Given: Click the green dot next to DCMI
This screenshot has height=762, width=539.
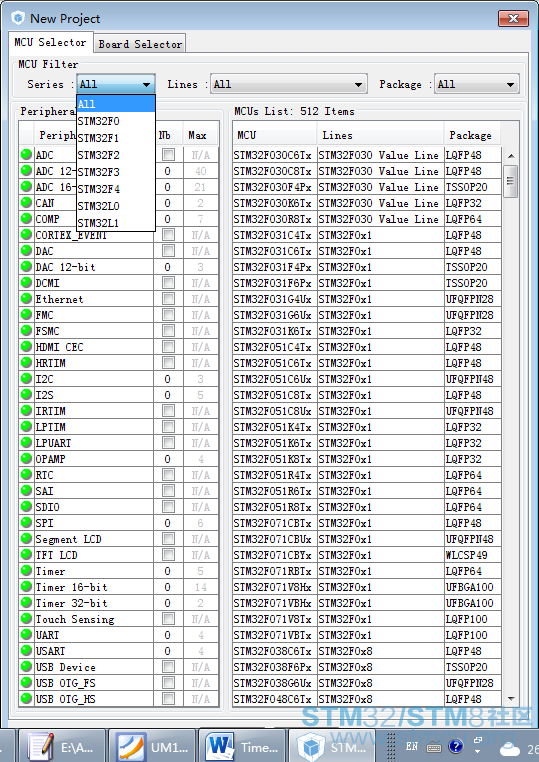Looking at the screenshot, I should point(26,283).
